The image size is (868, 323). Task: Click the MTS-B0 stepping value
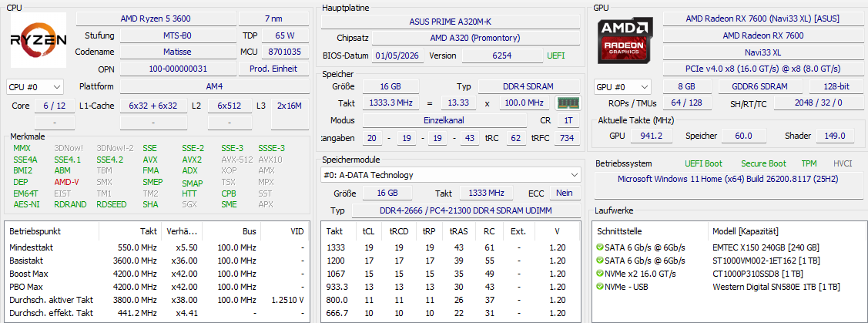click(x=177, y=35)
